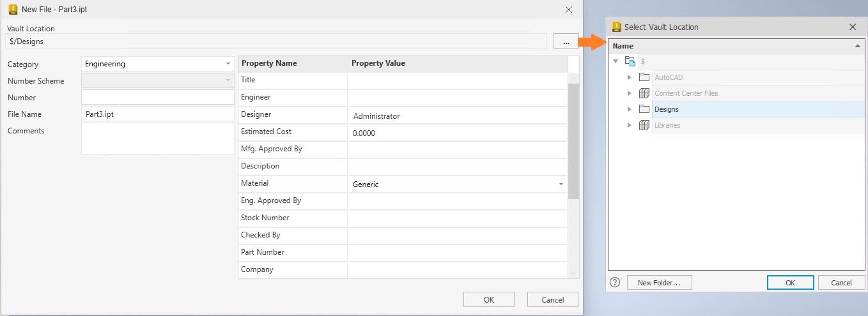
Task: Click the New File dialog title icon
Action: (13, 10)
